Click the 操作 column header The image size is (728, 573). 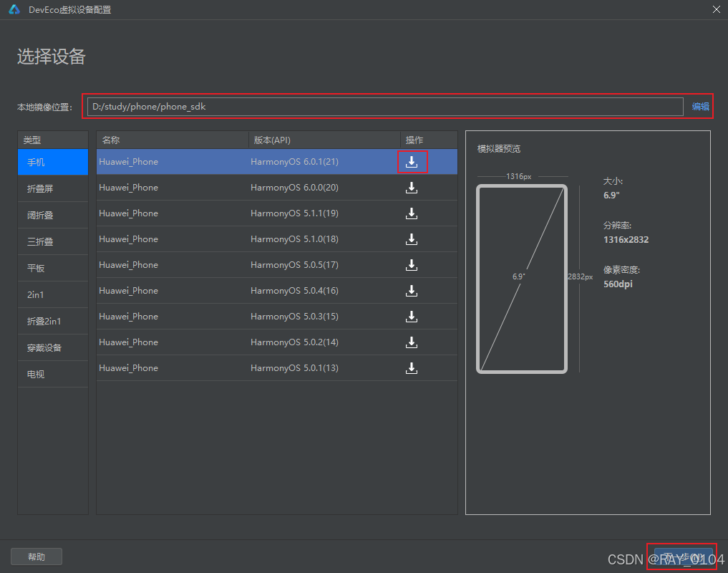tap(429, 140)
